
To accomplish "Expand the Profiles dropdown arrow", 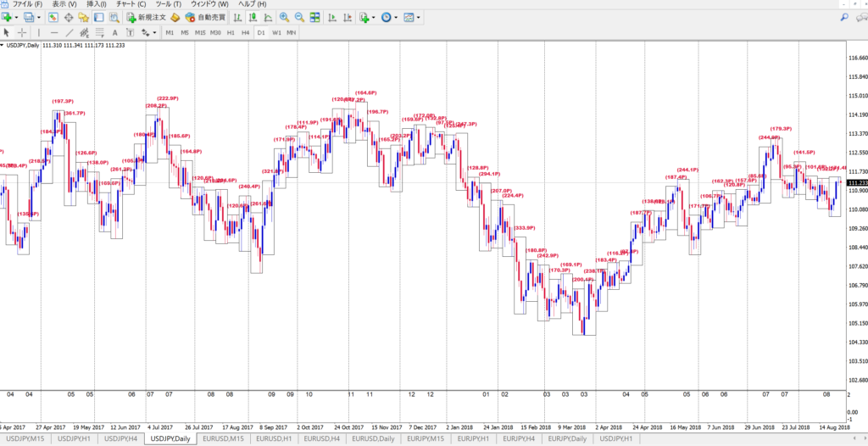I will pos(37,17).
